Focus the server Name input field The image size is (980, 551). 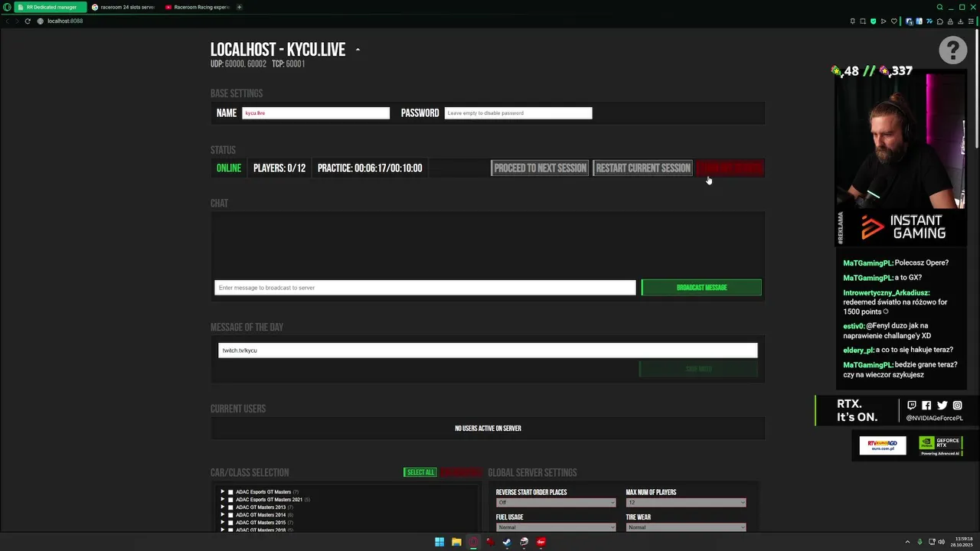[x=315, y=113]
